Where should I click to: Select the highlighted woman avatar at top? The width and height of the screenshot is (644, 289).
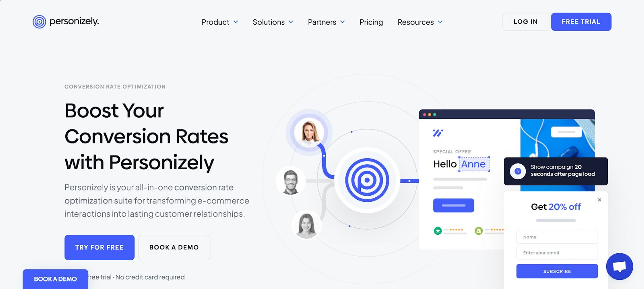pos(309,133)
